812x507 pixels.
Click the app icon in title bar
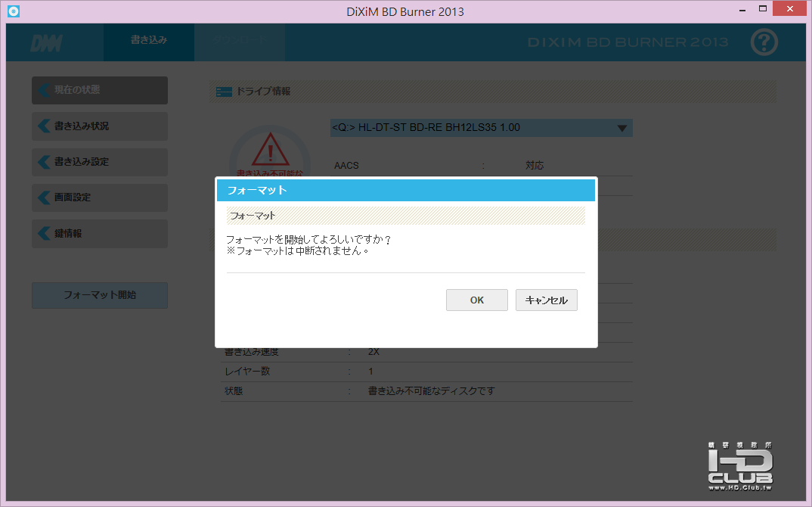pyautogui.click(x=14, y=11)
